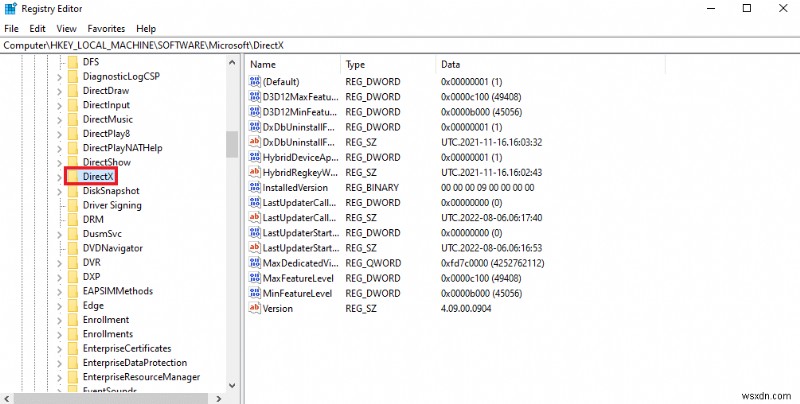Click the D3D12MinFeatu... value icon
This screenshot has width=800, height=404.
pyautogui.click(x=254, y=112)
